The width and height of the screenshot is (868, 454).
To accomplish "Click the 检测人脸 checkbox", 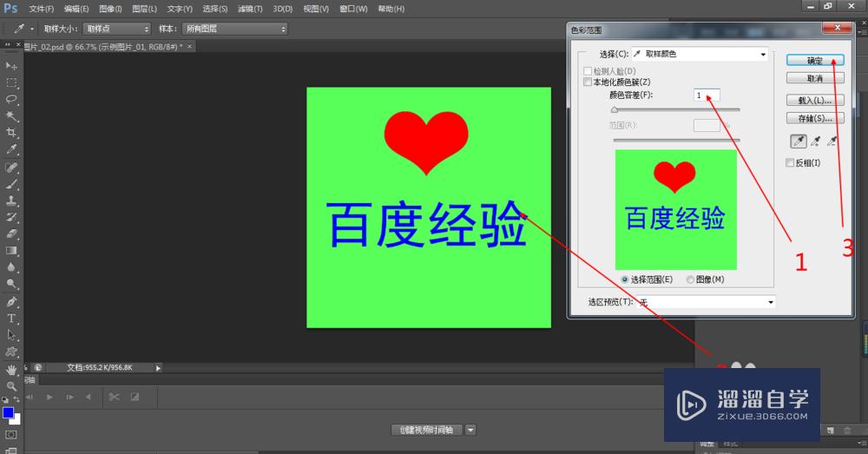I will [x=588, y=71].
